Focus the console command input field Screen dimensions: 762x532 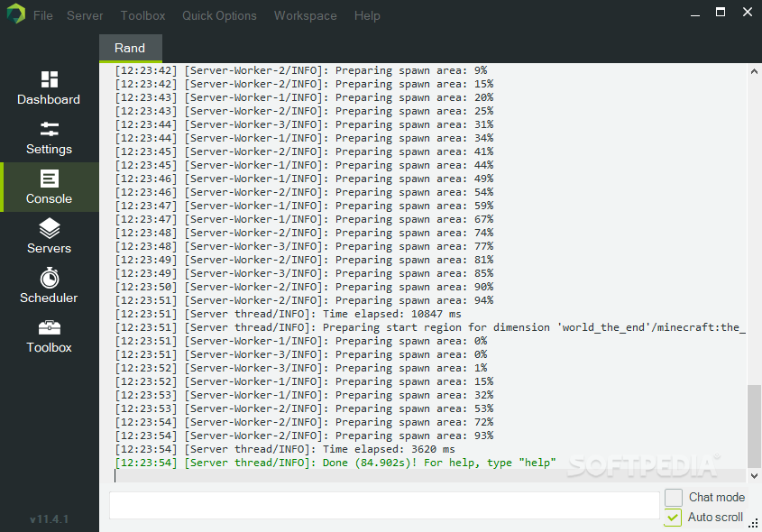pos(384,505)
